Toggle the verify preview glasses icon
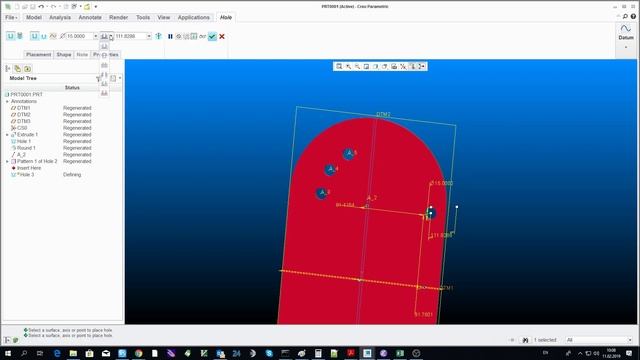 coord(202,36)
